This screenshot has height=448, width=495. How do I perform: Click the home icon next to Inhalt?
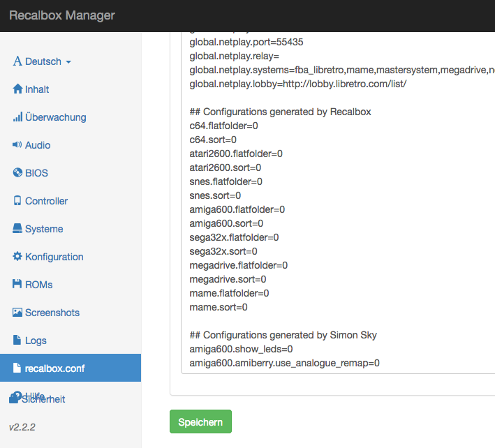click(17, 89)
